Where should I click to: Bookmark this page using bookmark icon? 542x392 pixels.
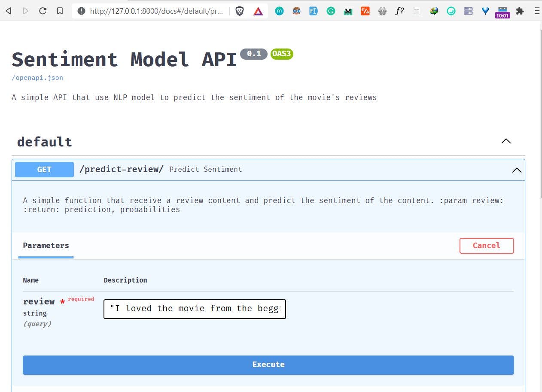pos(60,11)
